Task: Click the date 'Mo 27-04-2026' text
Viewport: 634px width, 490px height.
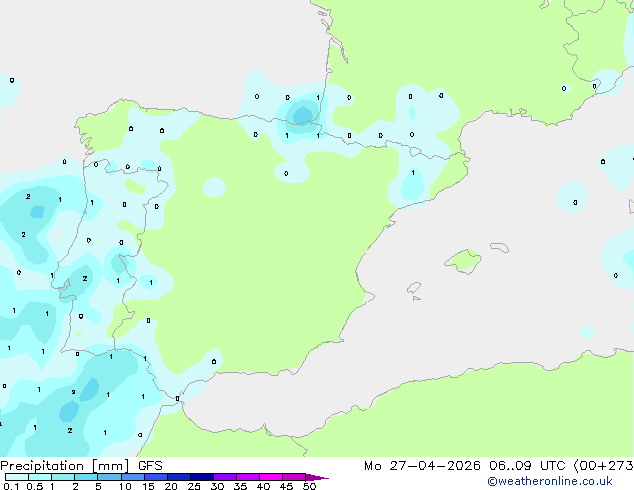Action: click(422, 466)
